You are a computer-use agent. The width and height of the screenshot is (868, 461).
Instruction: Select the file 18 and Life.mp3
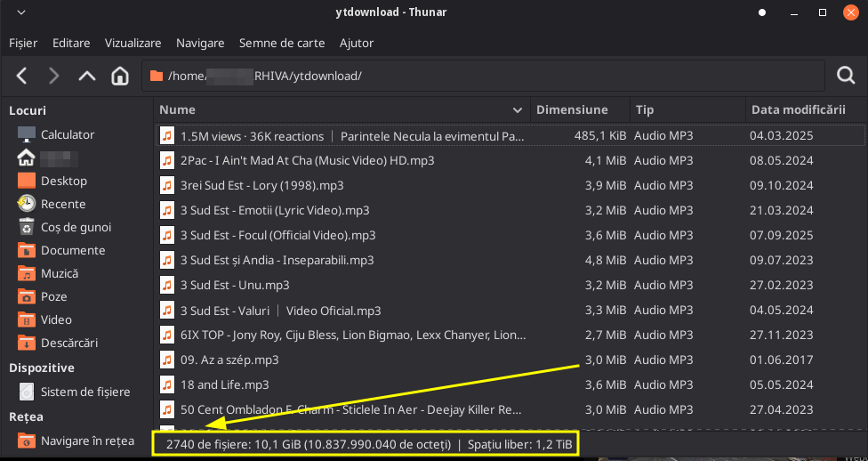tap(224, 384)
